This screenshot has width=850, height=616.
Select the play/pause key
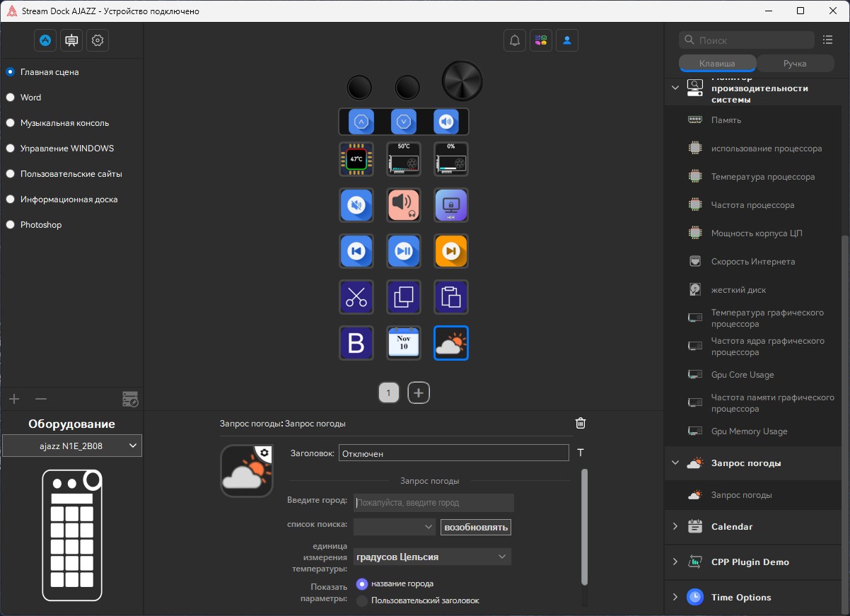404,251
